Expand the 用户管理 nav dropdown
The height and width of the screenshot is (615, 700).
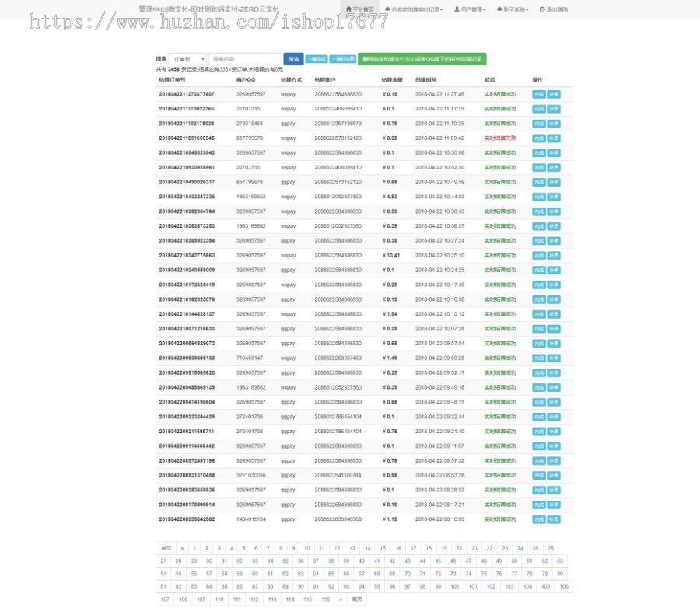470,9
